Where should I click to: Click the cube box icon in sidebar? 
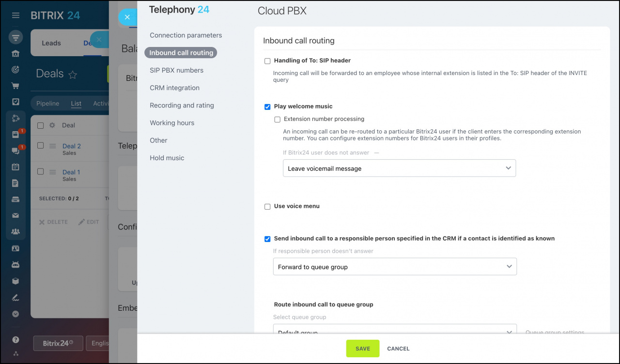tap(15, 281)
